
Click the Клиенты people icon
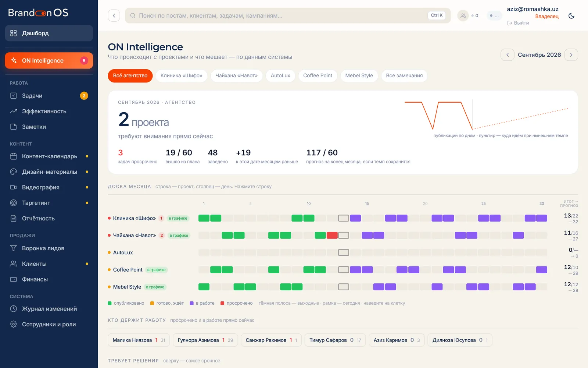(x=14, y=264)
